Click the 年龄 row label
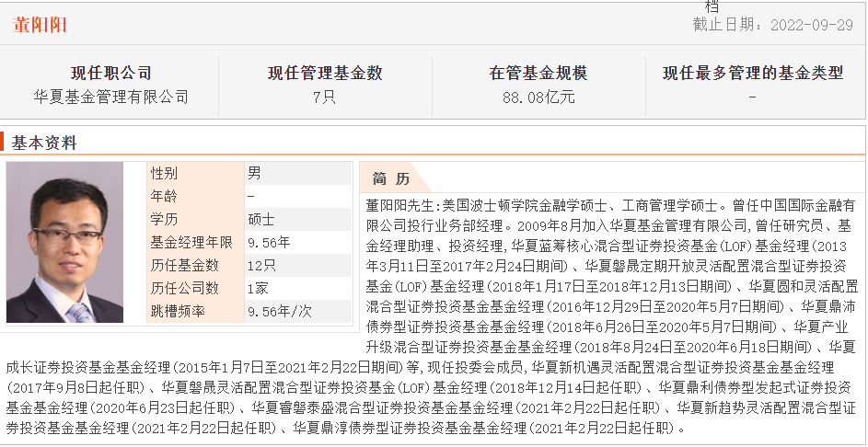This screenshot has width=868, height=447. tap(164, 197)
